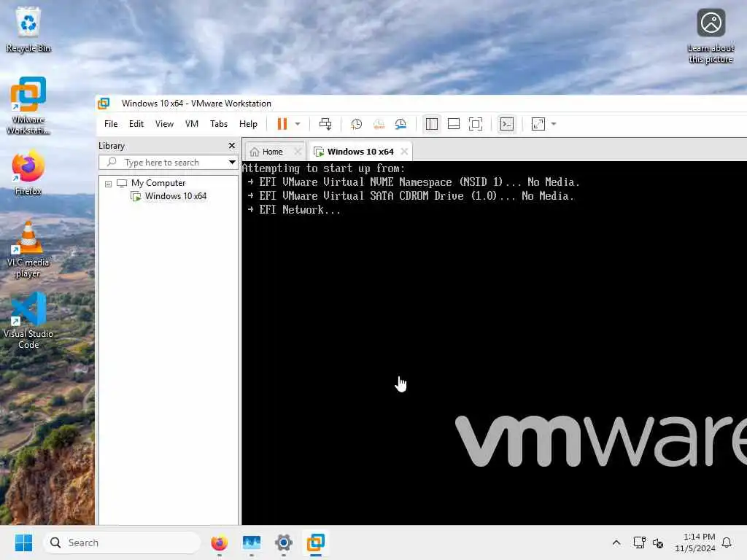Close the Home tab
Screen dimensions: 747x560
pos(298,152)
